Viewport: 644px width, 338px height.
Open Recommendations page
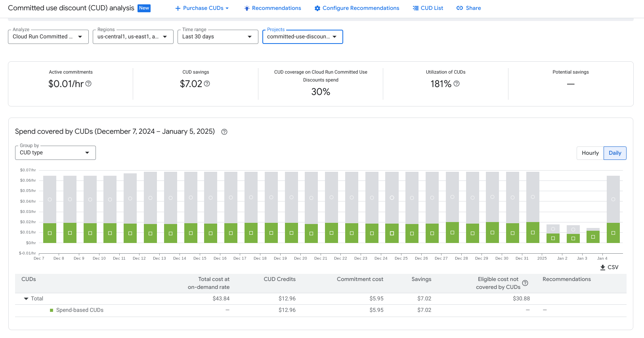point(273,8)
